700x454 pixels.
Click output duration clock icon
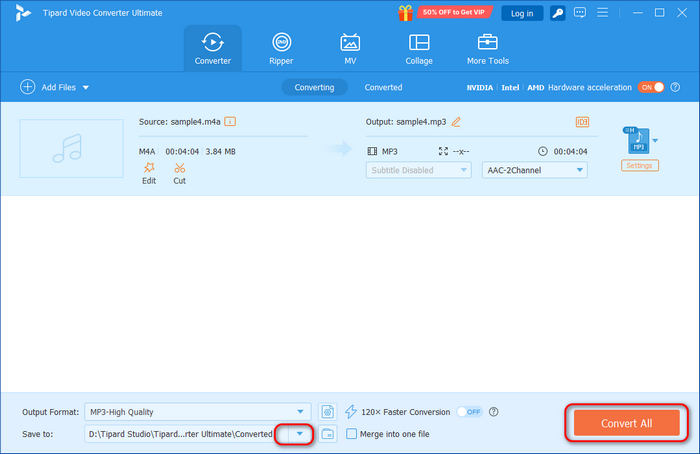pyautogui.click(x=542, y=151)
